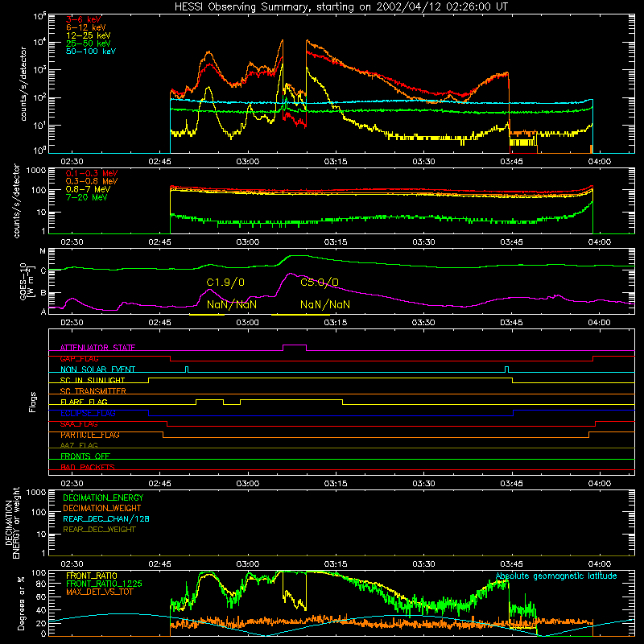The height and width of the screenshot is (644, 644).
Task: Click the C1.9/0 flare class annotation
Action: tap(225, 283)
